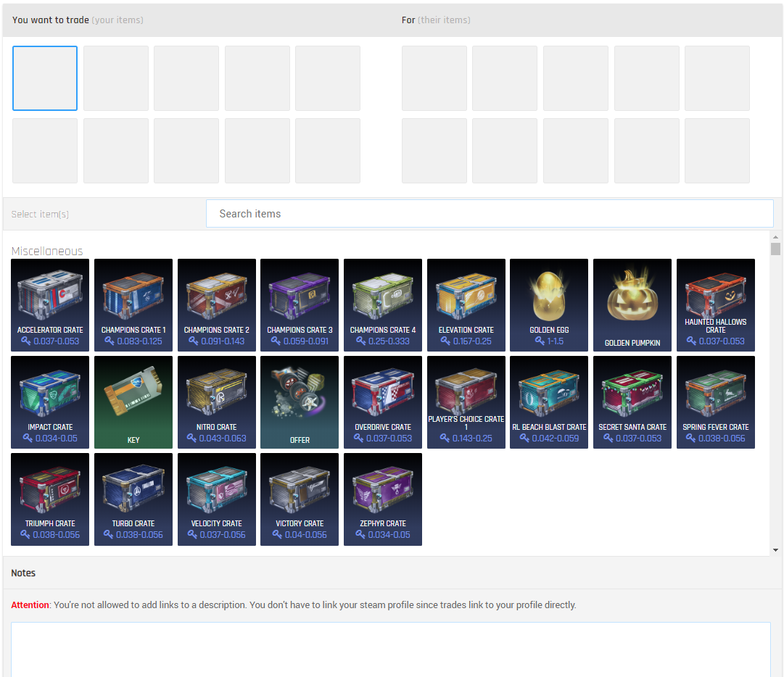Select the first their-items slot

click(x=434, y=78)
